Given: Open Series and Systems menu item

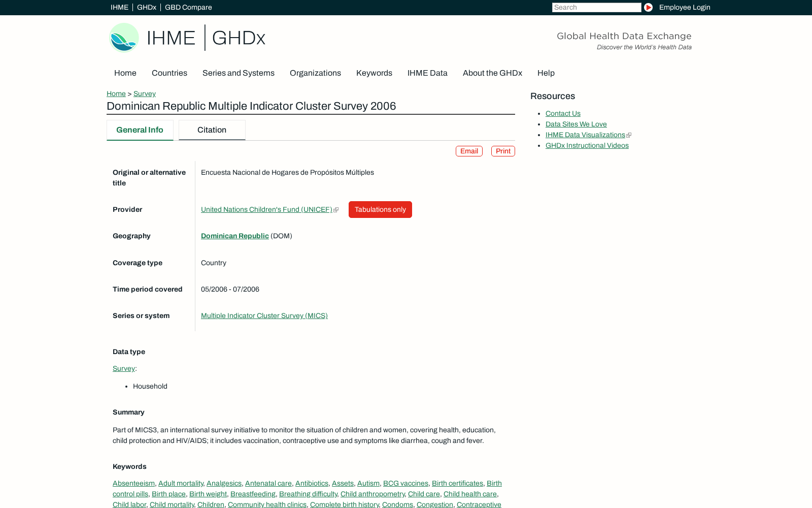Looking at the screenshot, I should click(239, 73).
